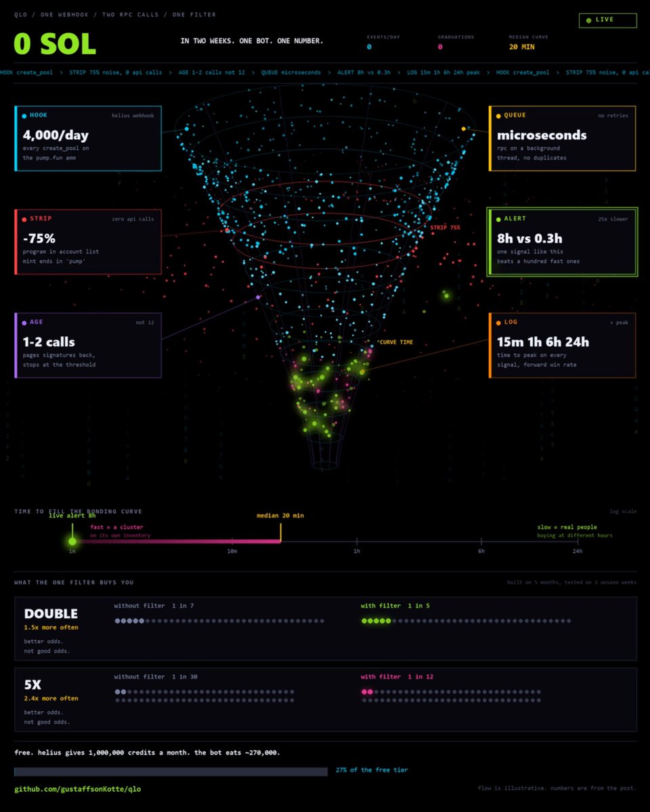Click the purple dot beside the AGE card label
This screenshot has height=812, width=650.
pyautogui.click(x=24, y=323)
